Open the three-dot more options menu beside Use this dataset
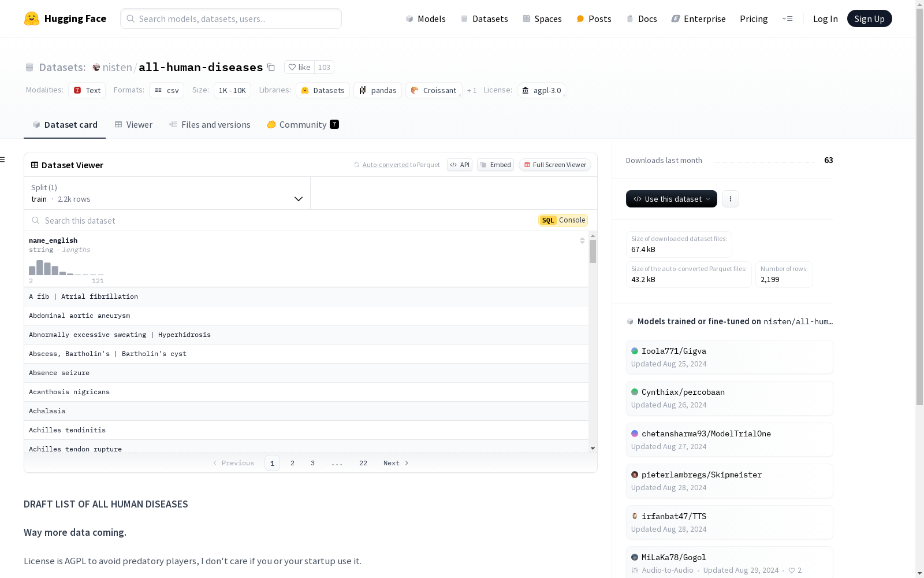924x578 pixels. 731,199
